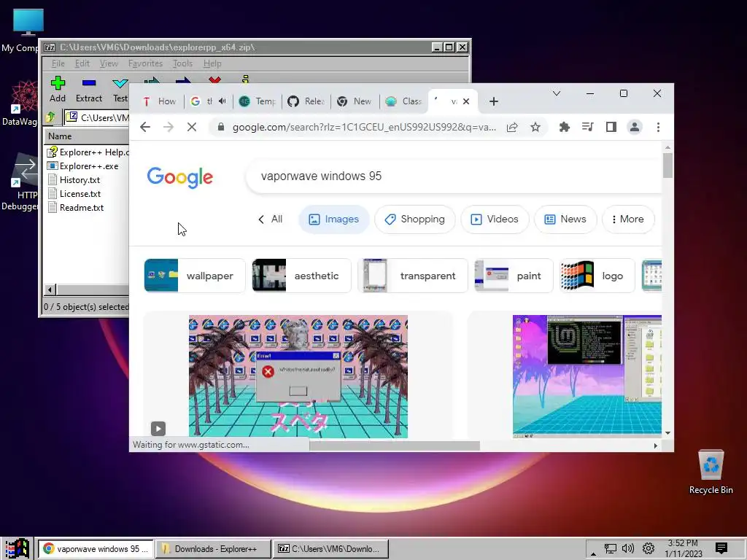
Task: Open settings gear in system tray
Action: click(648, 548)
